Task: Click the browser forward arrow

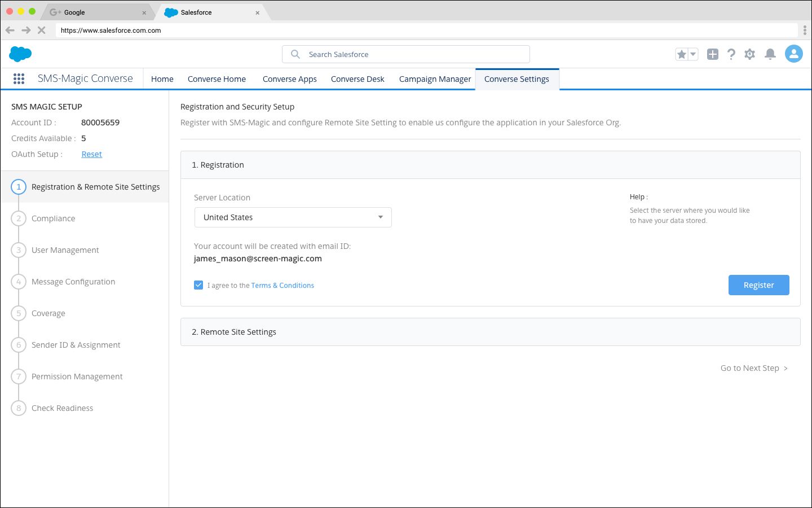Action: coord(26,30)
